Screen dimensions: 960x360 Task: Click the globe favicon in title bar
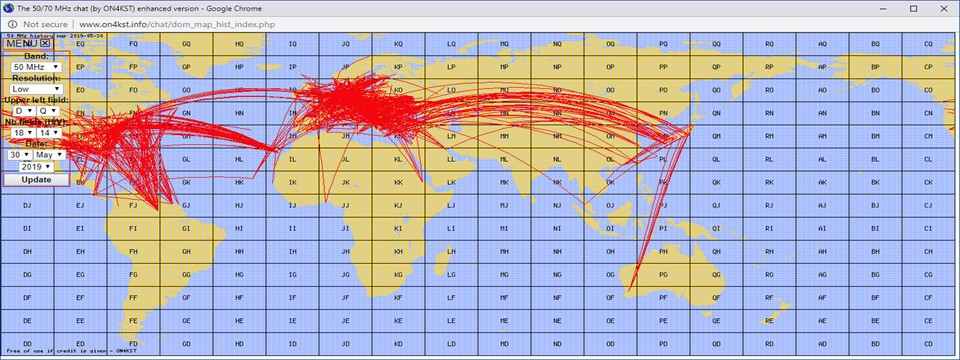click(7, 9)
